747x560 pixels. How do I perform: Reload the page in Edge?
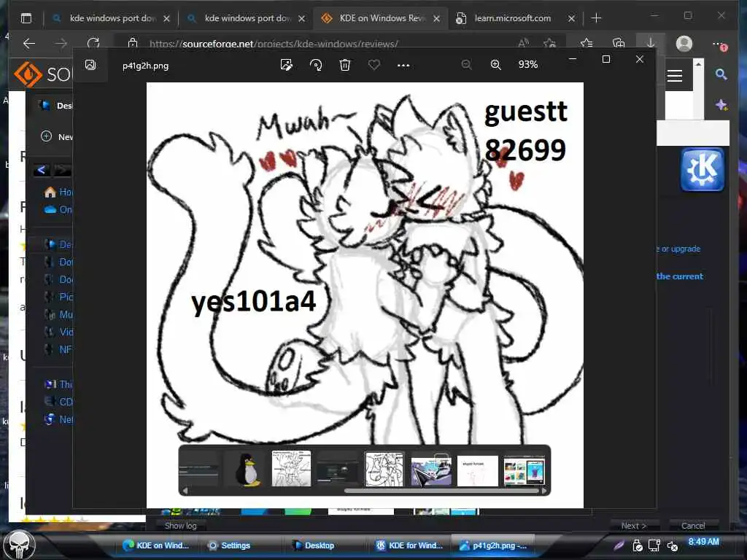pos(93,43)
